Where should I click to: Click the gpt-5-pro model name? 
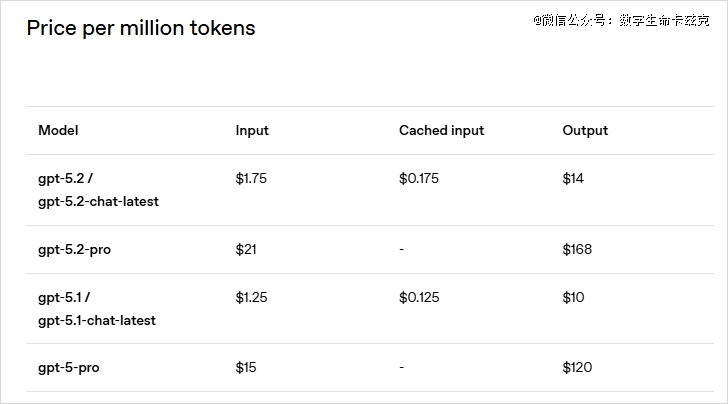click(68, 367)
